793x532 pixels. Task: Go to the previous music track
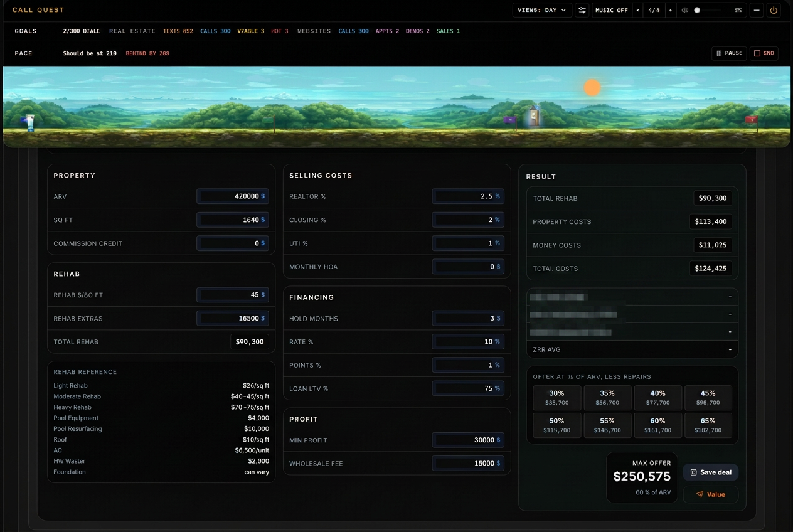tap(638, 10)
